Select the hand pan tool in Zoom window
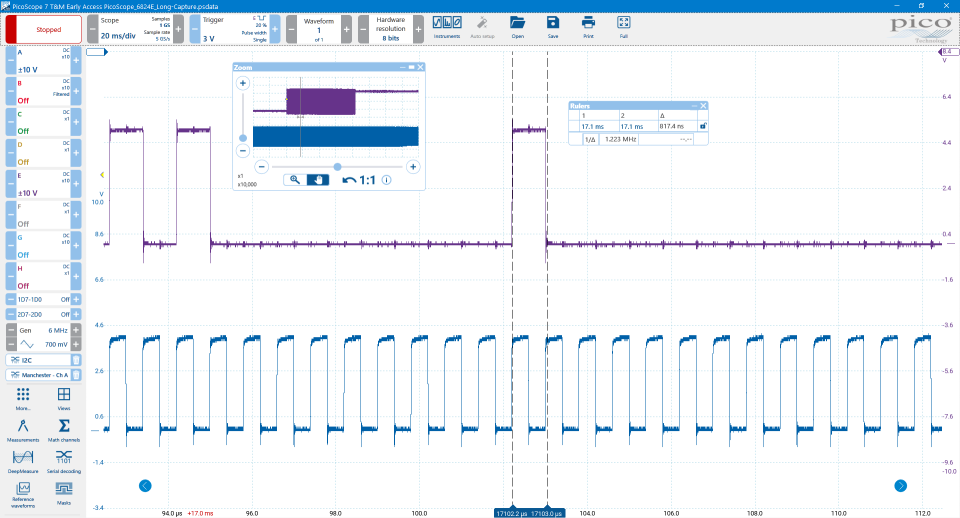The height and width of the screenshot is (518, 960). point(319,180)
